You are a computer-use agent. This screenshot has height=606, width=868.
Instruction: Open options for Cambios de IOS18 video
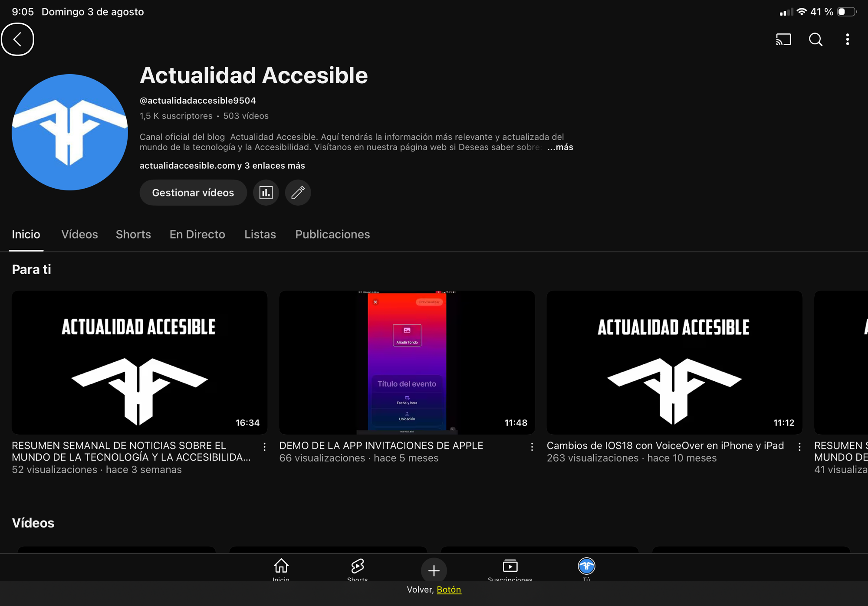point(799,447)
